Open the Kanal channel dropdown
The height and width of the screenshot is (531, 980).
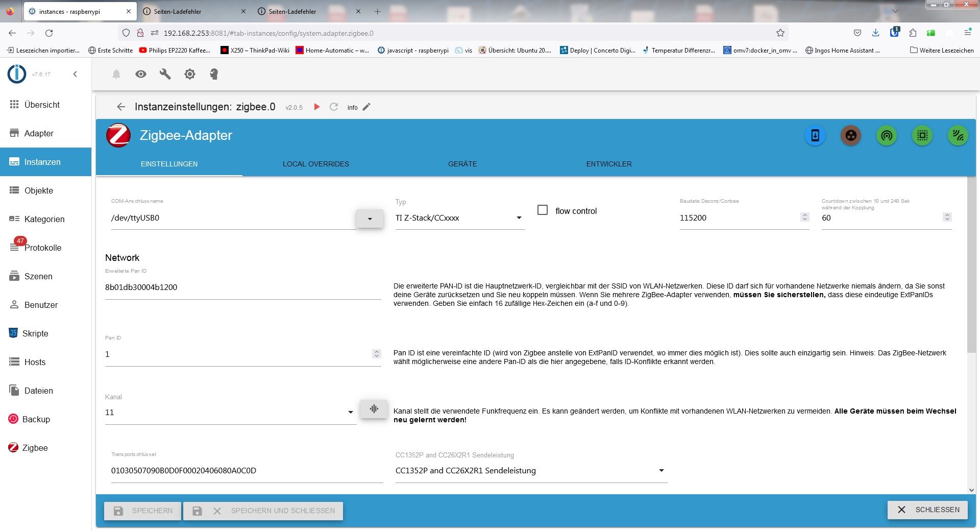(230, 413)
